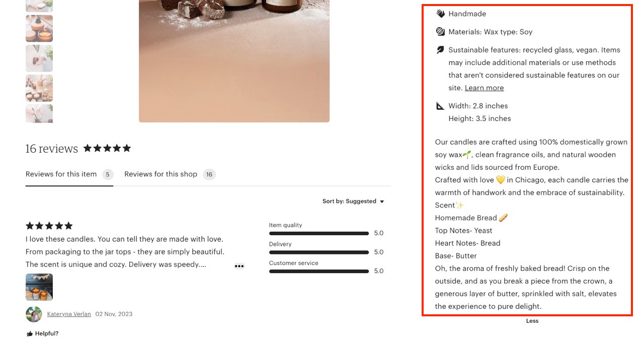The width and height of the screenshot is (644, 340).
Task: Click the Sustainable features leaf icon
Action: tap(440, 50)
